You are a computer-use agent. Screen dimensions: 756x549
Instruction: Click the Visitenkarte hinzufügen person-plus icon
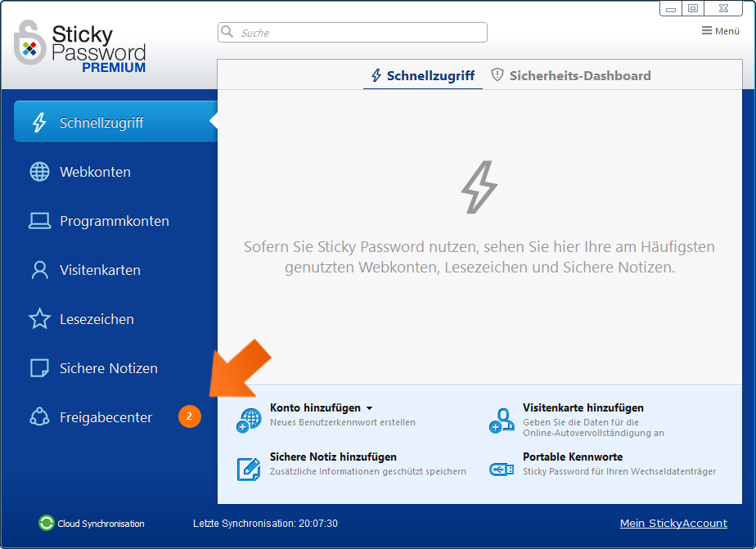[502, 420]
